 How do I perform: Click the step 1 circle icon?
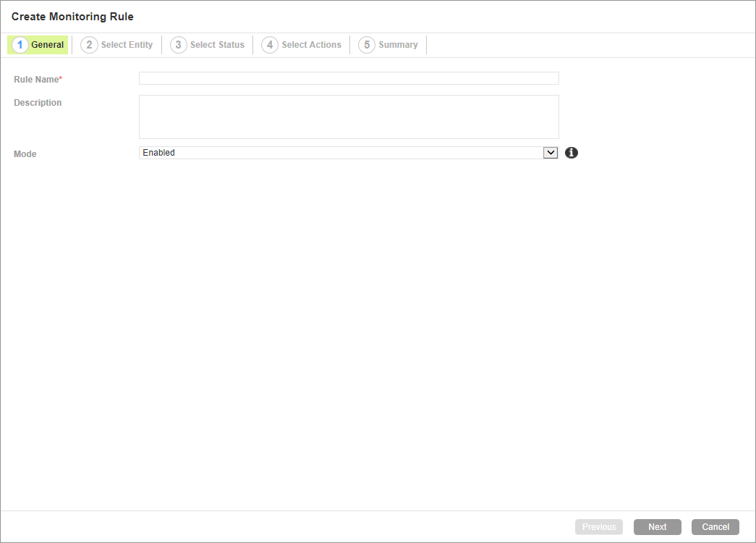(x=20, y=45)
